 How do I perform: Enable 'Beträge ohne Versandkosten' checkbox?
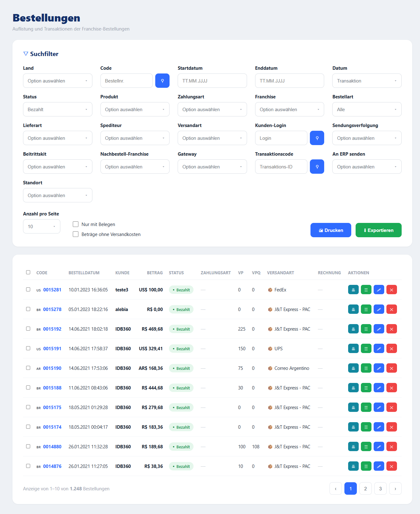[76, 234]
